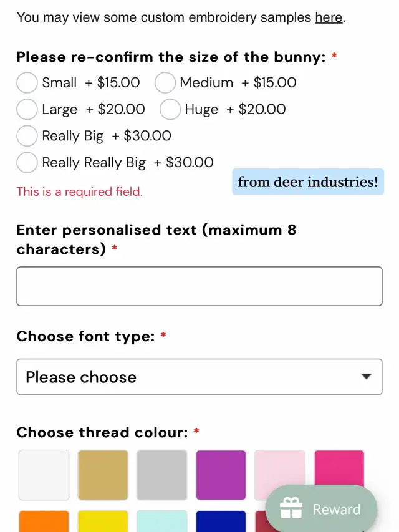This screenshot has width=399, height=532.
Task: Pick the orange thread colour swatch
Action: [x=44, y=521]
